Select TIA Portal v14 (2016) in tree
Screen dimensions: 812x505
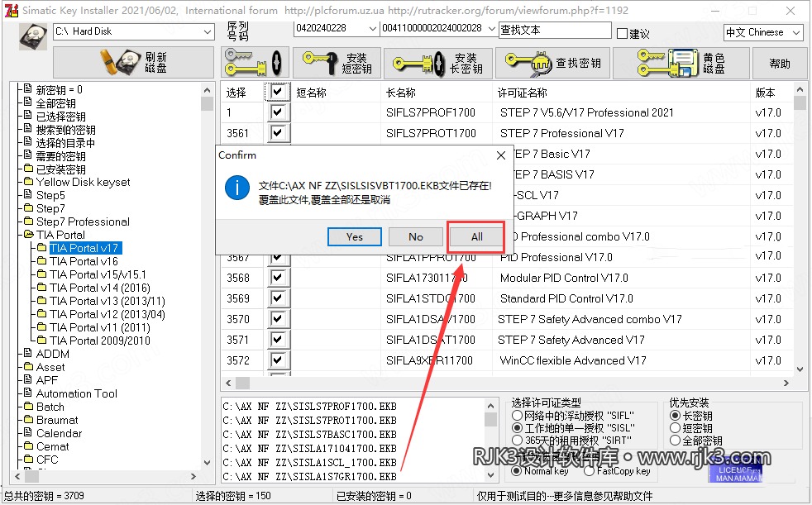click(100, 288)
